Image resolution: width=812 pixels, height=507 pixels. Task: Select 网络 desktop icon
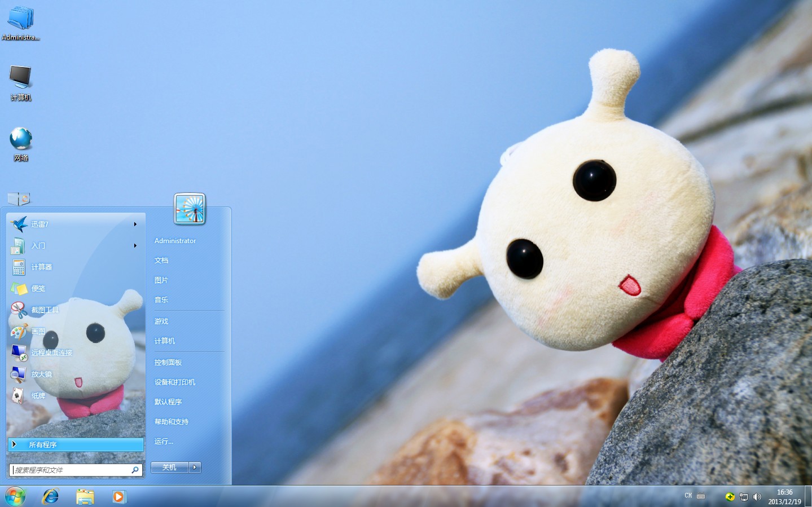(21, 144)
